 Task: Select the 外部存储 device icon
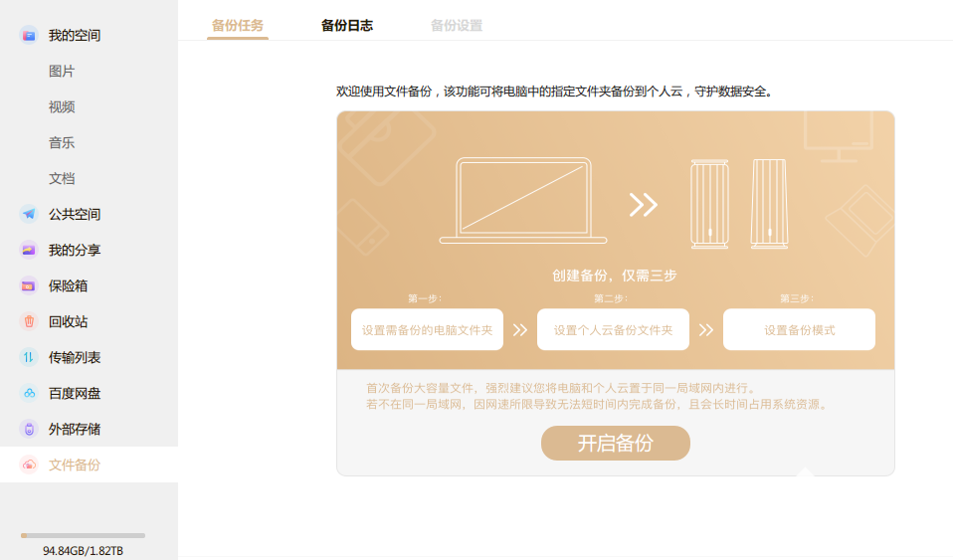(29, 429)
